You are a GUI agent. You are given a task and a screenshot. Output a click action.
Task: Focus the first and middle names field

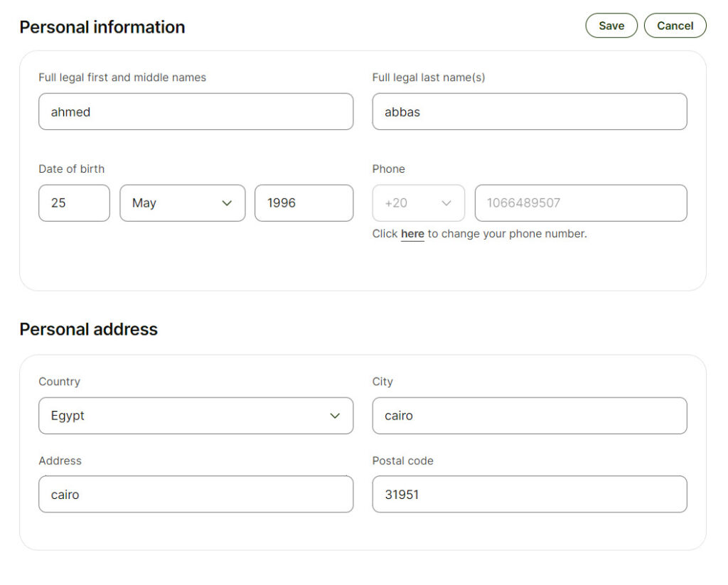pyautogui.click(x=196, y=112)
